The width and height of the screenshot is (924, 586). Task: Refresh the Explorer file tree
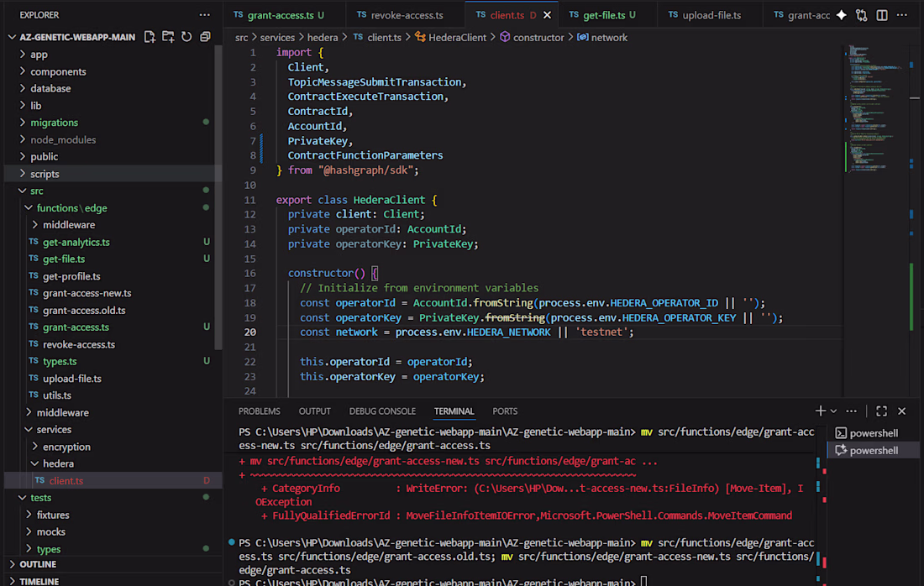[186, 37]
